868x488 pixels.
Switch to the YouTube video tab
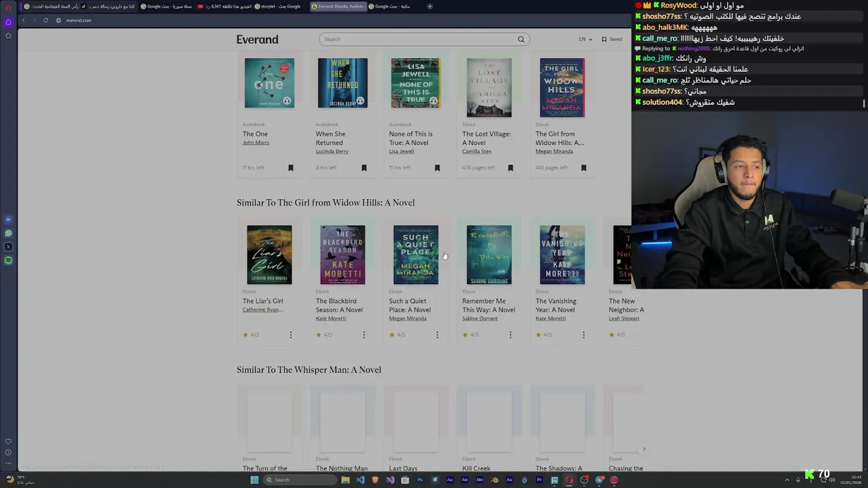224,6
